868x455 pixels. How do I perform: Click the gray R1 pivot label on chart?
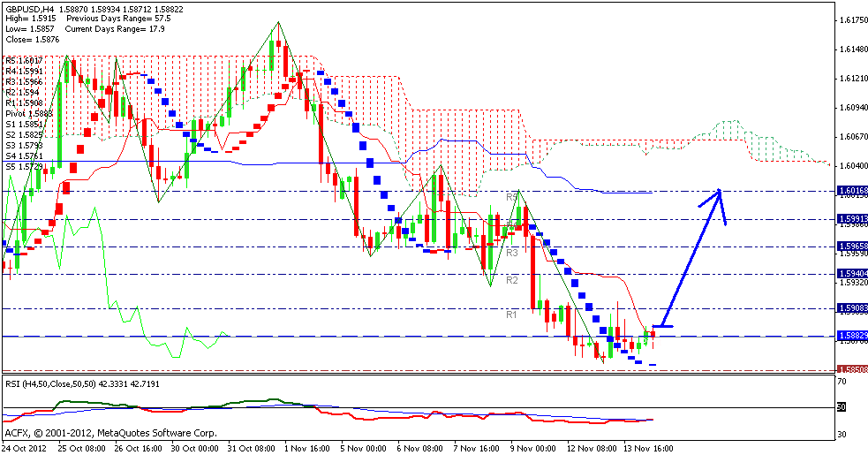click(511, 315)
